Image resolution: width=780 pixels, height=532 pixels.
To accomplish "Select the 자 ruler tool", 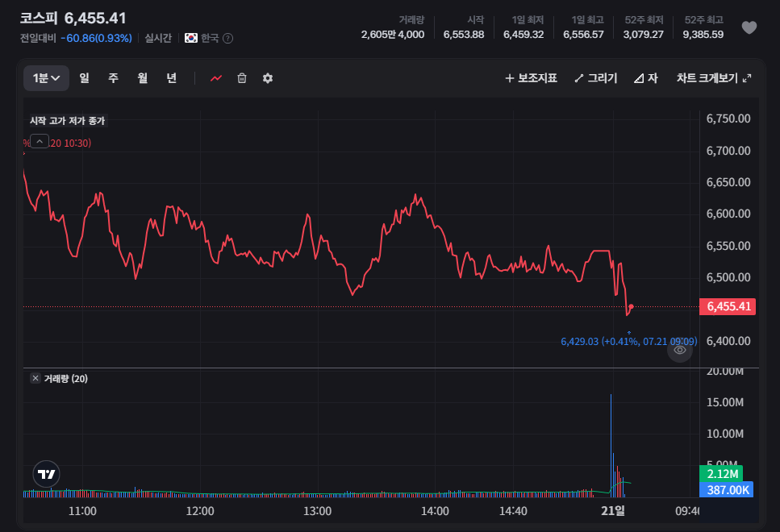I will pyautogui.click(x=645, y=78).
